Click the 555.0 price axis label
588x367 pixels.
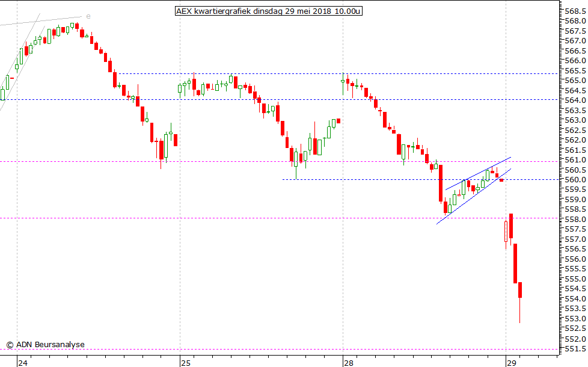575,279
